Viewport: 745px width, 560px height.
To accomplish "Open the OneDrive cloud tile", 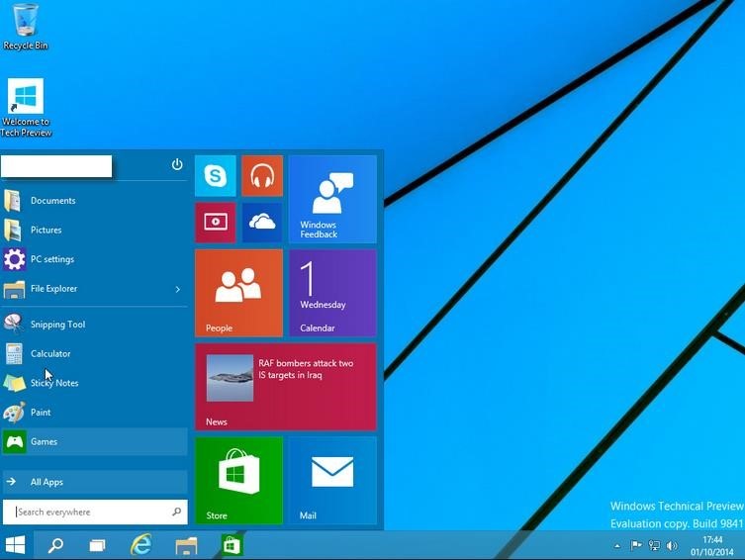I will pyautogui.click(x=262, y=223).
